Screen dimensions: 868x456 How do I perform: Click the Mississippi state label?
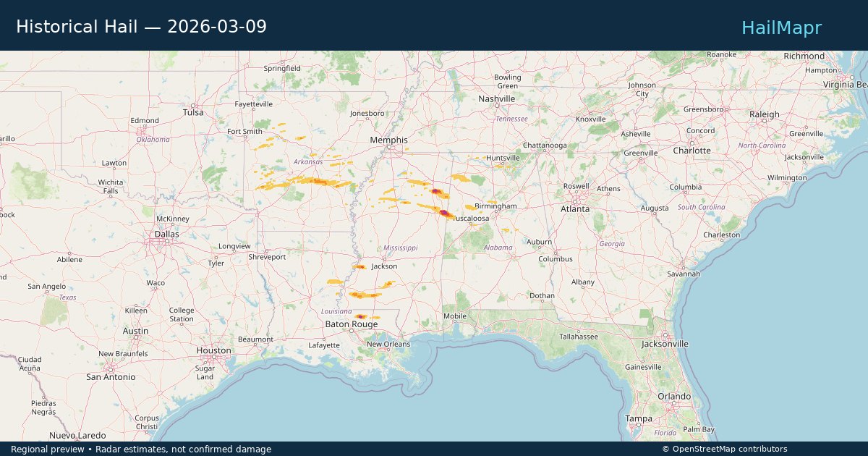point(400,248)
